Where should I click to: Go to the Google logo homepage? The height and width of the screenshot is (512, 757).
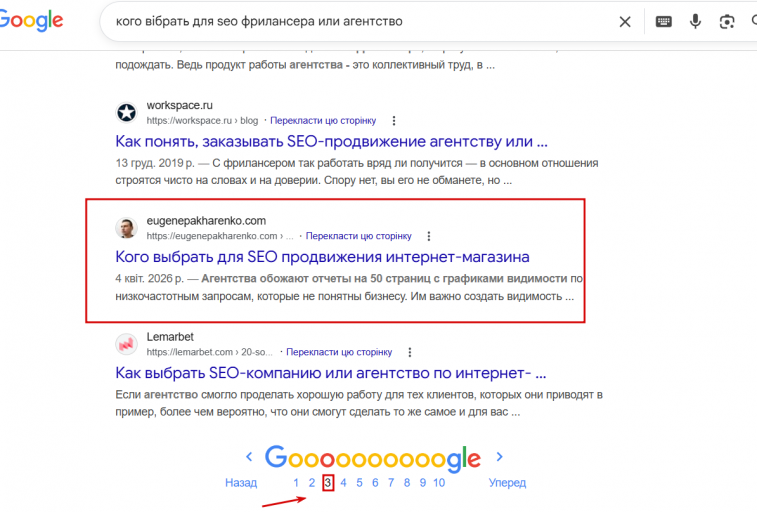[x=31, y=21]
